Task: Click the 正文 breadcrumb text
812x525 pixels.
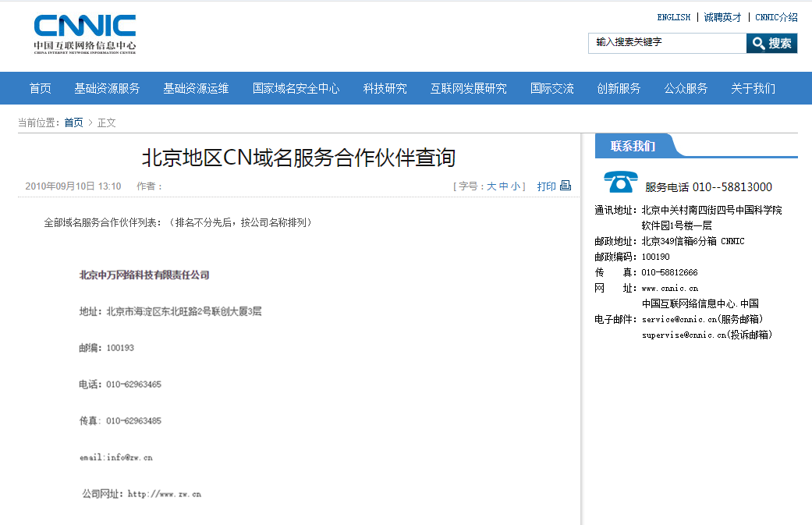Action: pyautogui.click(x=107, y=122)
